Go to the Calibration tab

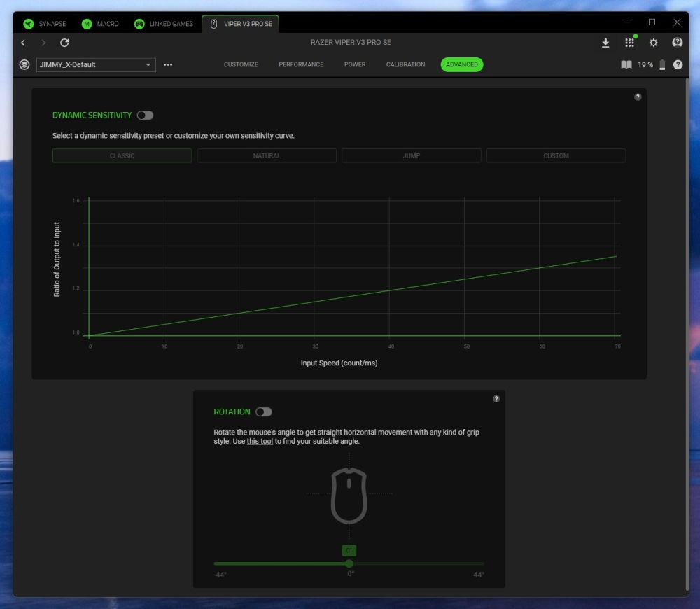click(405, 64)
